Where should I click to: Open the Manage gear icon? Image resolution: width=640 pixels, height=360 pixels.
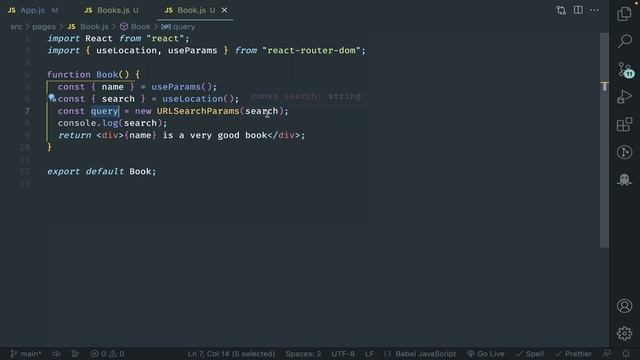[x=624, y=333]
